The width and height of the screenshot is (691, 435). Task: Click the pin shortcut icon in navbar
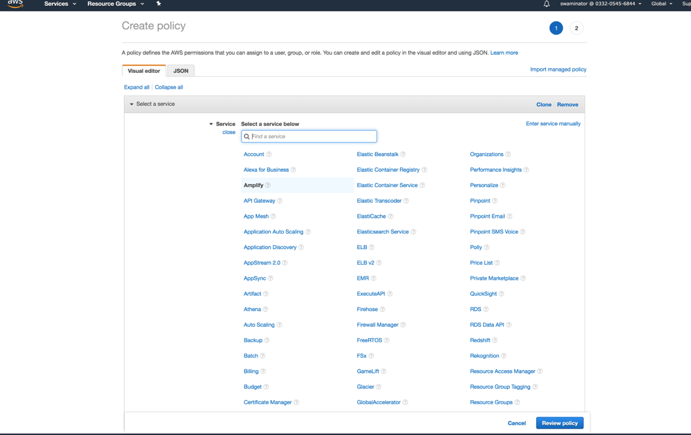[159, 4]
